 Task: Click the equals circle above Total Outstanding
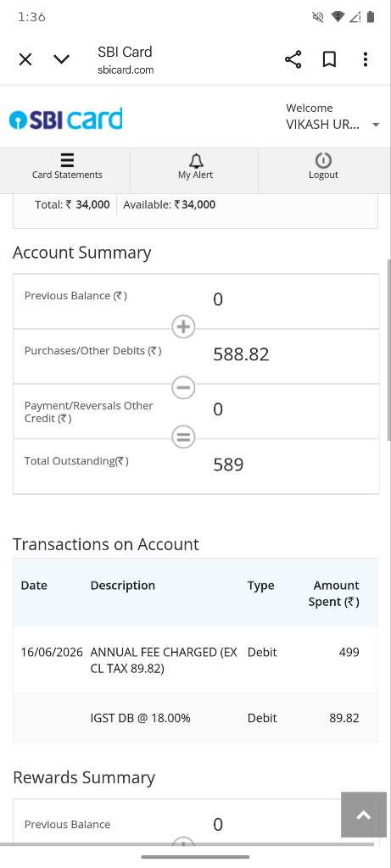(x=183, y=437)
